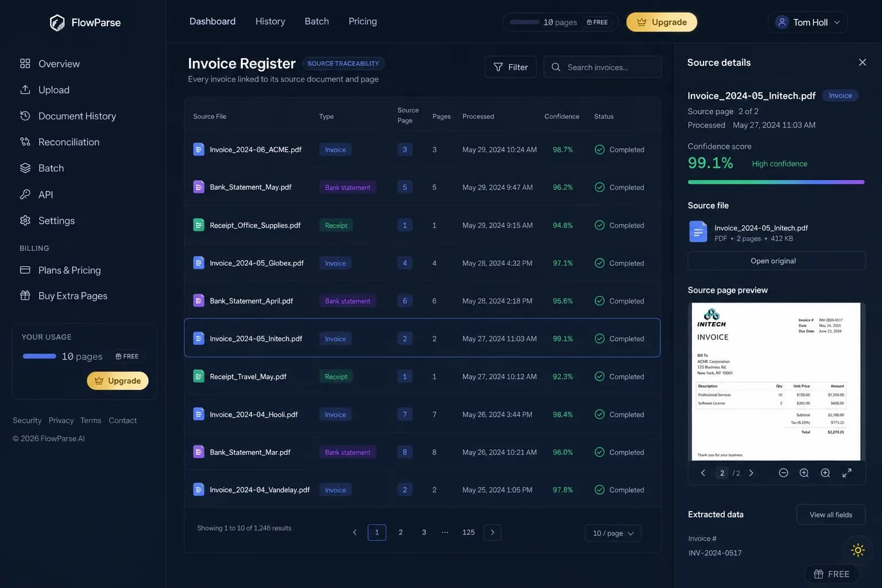Click source file document icon in details panel

coord(698,231)
